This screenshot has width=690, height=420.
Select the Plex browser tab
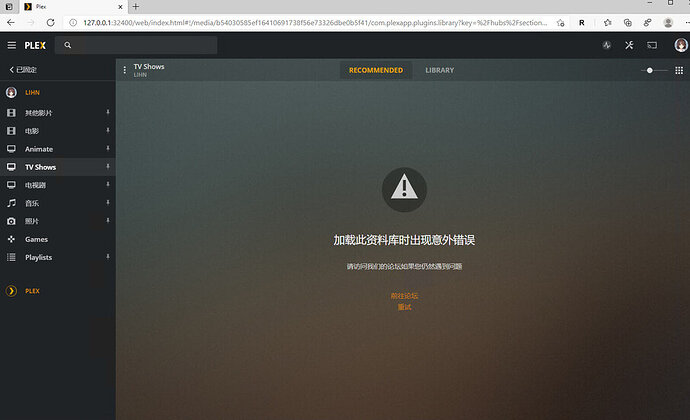click(x=73, y=7)
